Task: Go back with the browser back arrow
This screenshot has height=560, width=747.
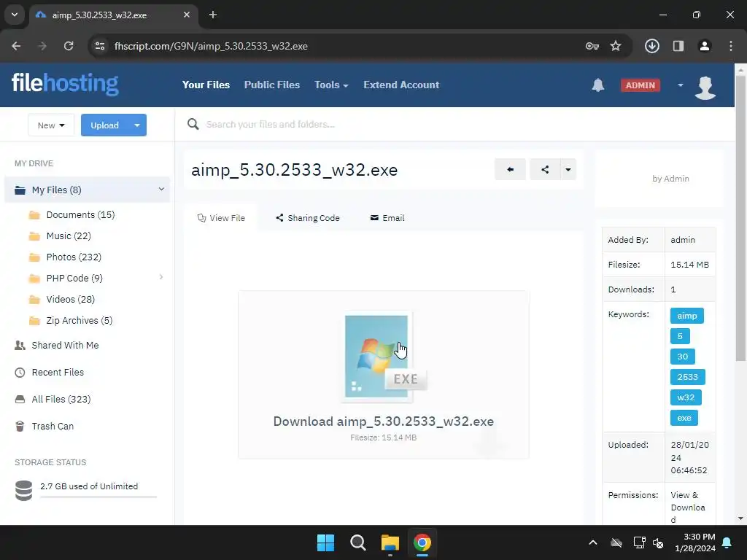Action: [x=16, y=46]
